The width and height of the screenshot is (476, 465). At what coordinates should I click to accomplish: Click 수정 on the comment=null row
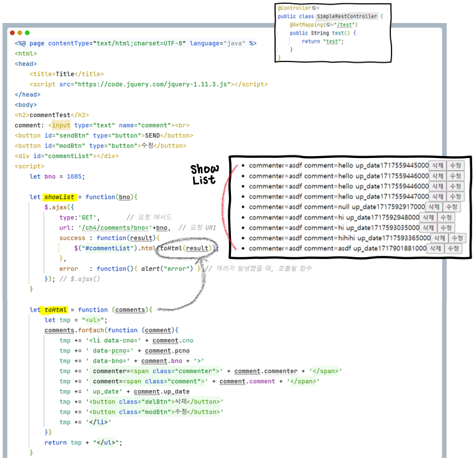(x=452, y=207)
